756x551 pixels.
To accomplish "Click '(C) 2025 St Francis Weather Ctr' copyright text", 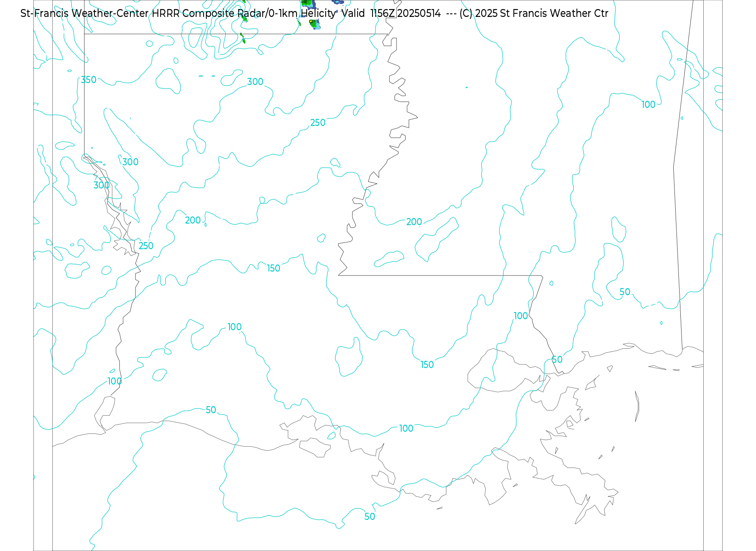I will (x=534, y=13).
